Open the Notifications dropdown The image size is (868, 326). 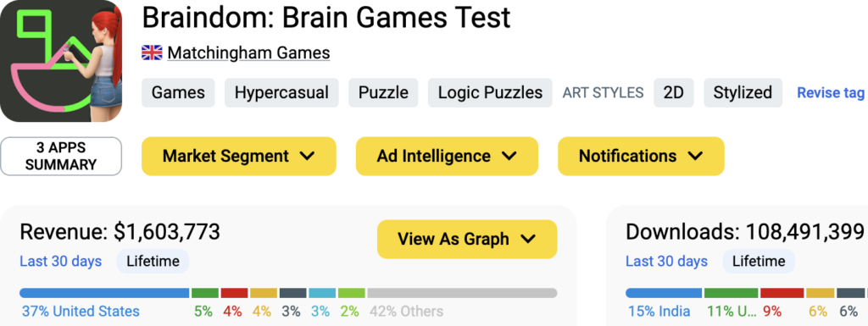pos(641,157)
